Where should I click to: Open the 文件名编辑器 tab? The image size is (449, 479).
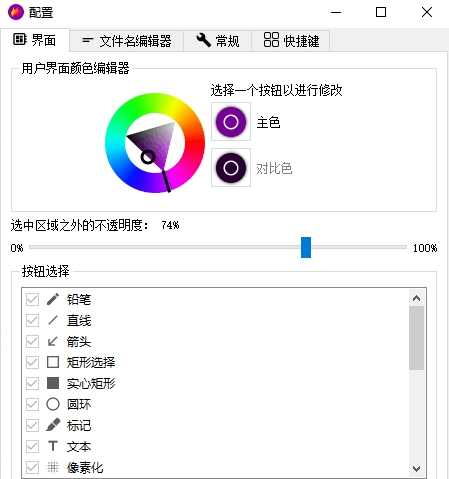point(127,41)
